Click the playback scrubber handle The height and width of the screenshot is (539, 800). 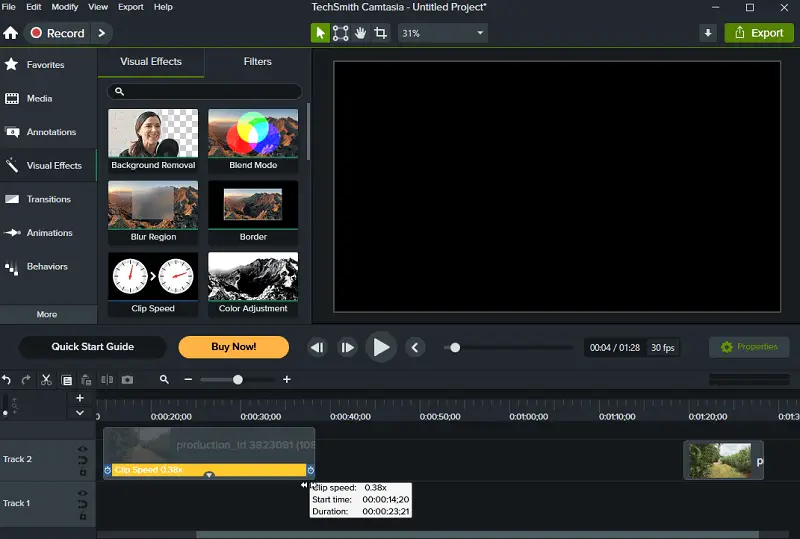coord(455,348)
